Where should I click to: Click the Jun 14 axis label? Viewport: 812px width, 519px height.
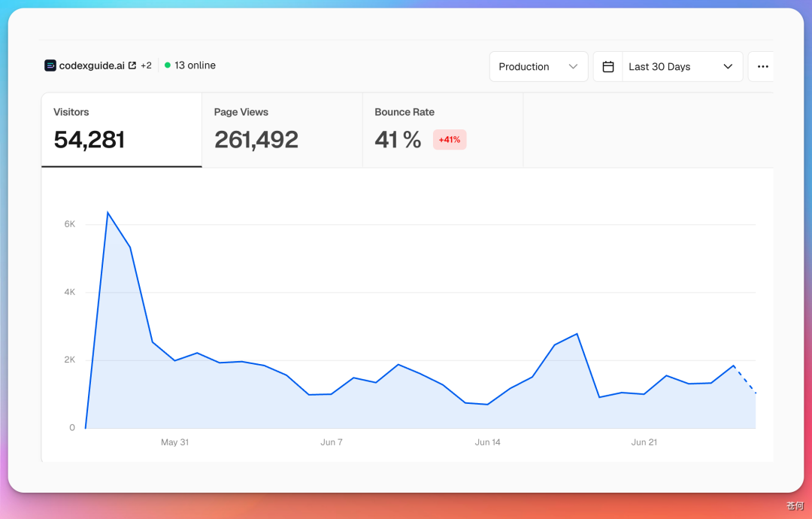click(487, 442)
